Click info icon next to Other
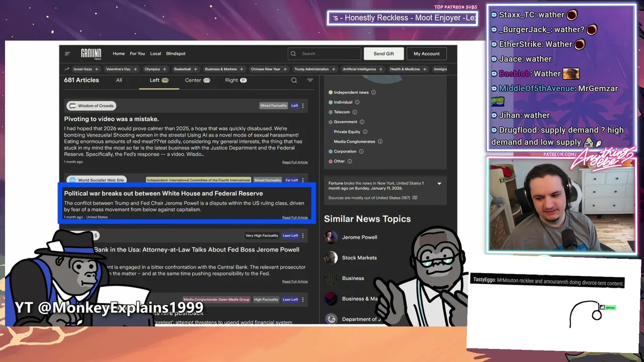The width and height of the screenshot is (644, 362). [x=350, y=161]
